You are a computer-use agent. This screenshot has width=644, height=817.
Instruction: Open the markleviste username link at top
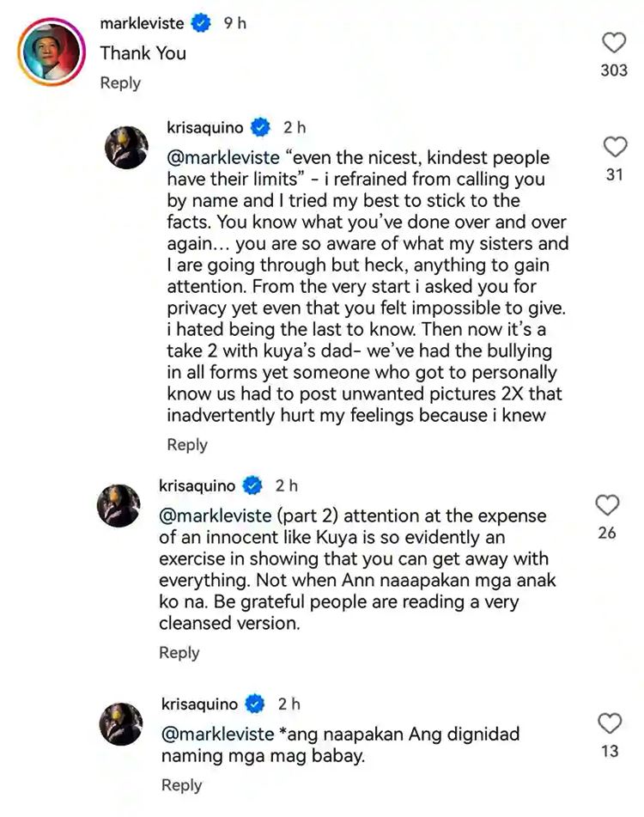click(x=142, y=23)
